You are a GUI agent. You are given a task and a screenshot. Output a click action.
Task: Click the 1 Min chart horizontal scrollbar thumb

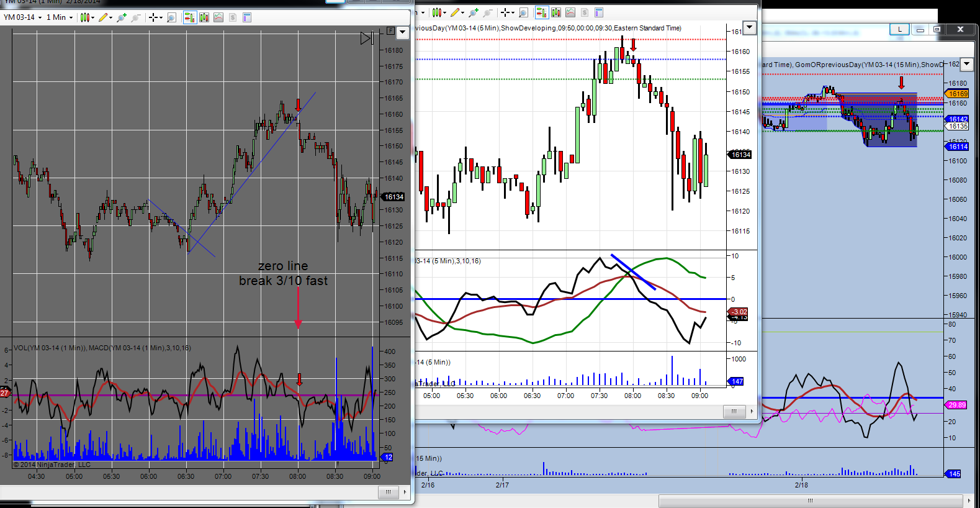point(389,492)
